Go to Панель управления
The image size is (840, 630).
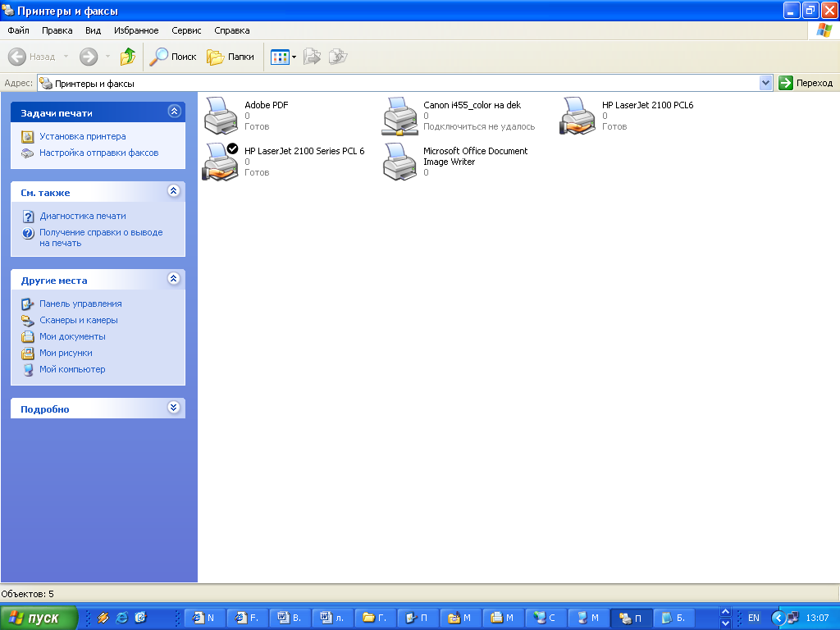pos(80,304)
